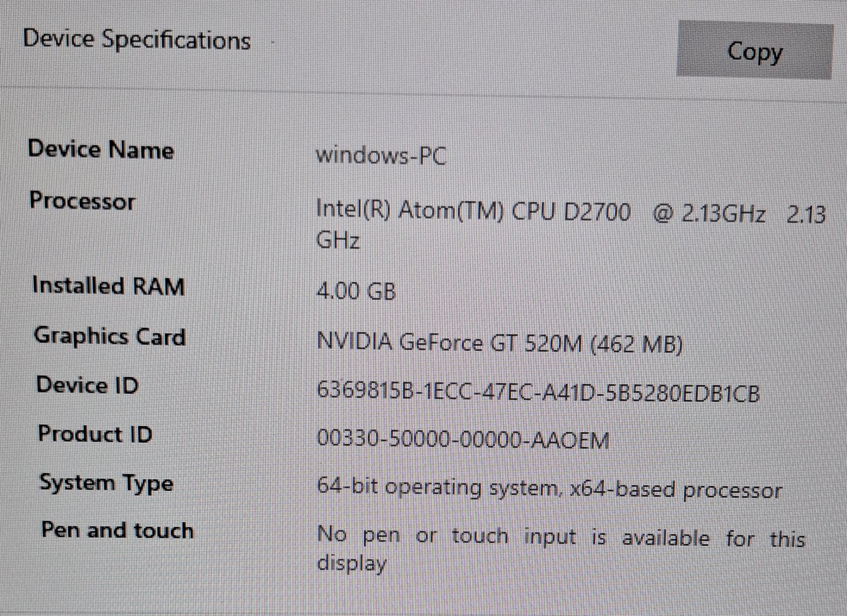The width and height of the screenshot is (847, 616).
Task: Click the word display under pen input
Action: pos(351,564)
